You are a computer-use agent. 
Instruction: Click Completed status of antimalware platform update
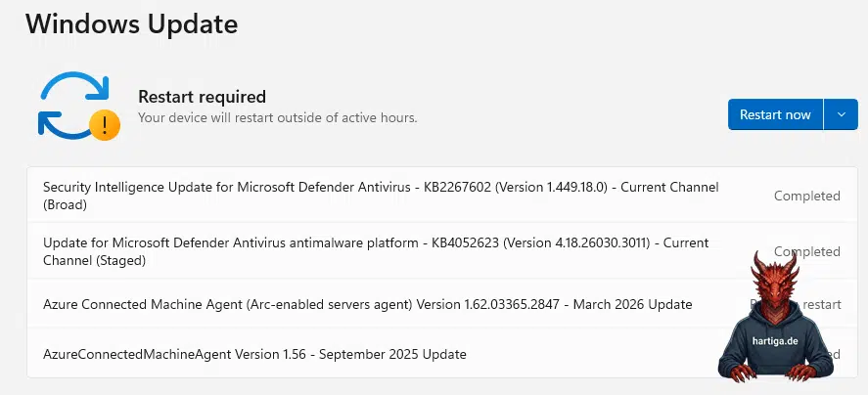tap(807, 251)
